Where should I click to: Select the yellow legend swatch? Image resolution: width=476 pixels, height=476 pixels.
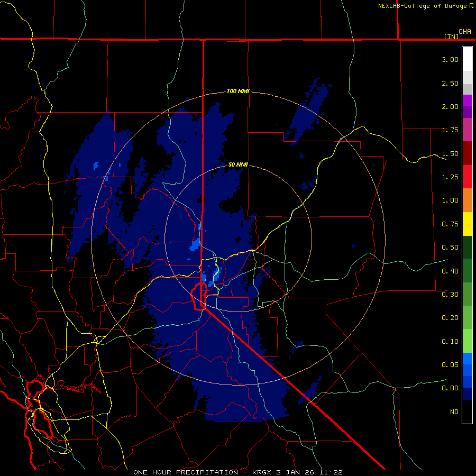[467, 224]
